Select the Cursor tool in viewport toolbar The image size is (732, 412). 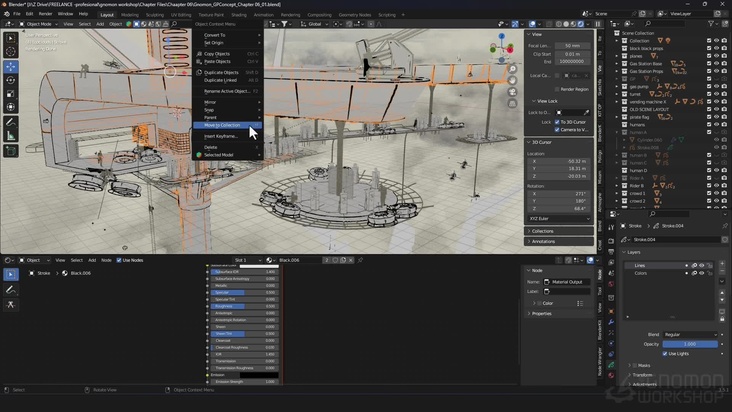point(11,51)
